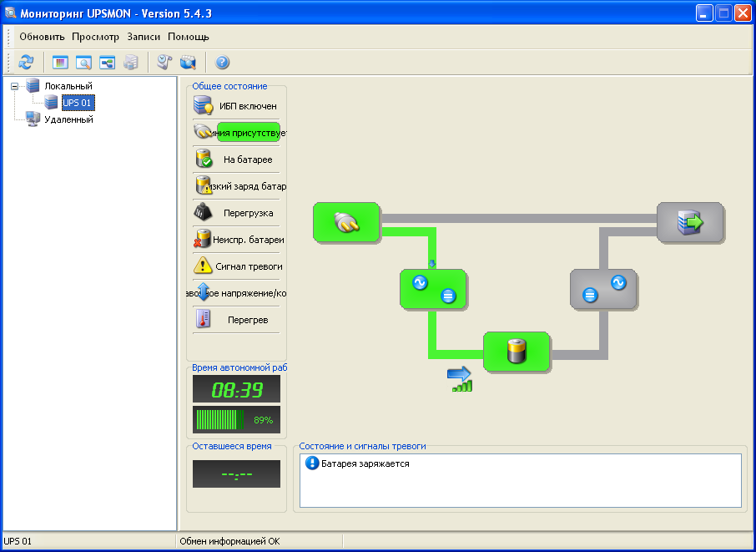
Task: Click the output load server block
Action: click(689, 221)
